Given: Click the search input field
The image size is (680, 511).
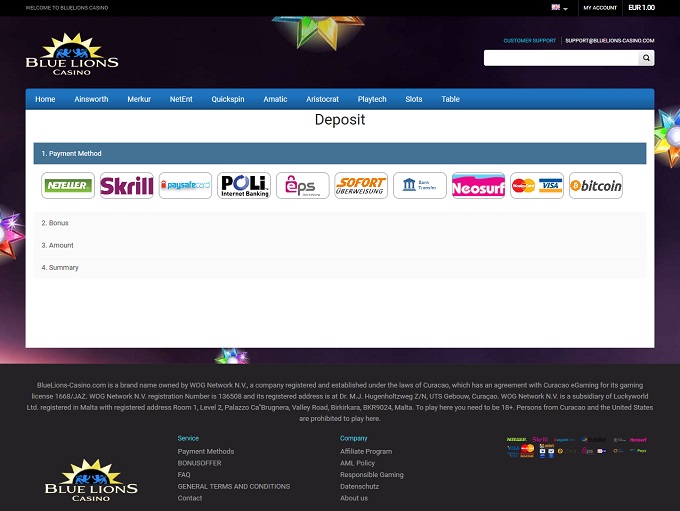Looking at the screenshot, I should pyautogui.click(x=561, y=58).
